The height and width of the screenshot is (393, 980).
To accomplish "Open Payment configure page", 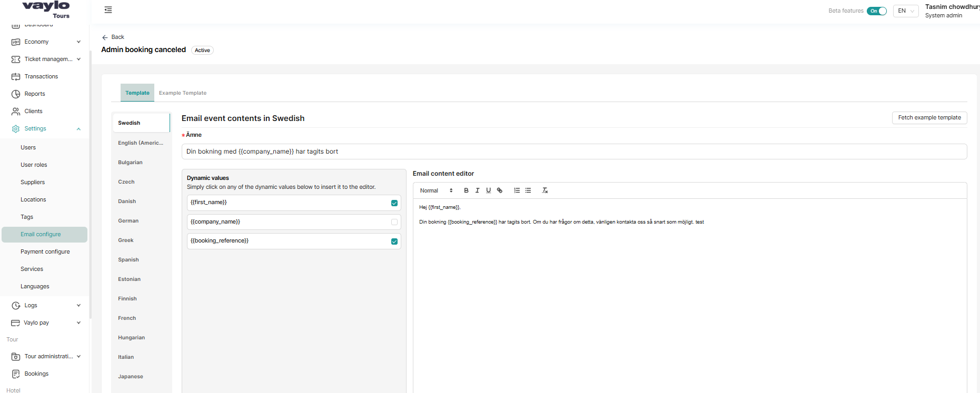I will point(45,252).
